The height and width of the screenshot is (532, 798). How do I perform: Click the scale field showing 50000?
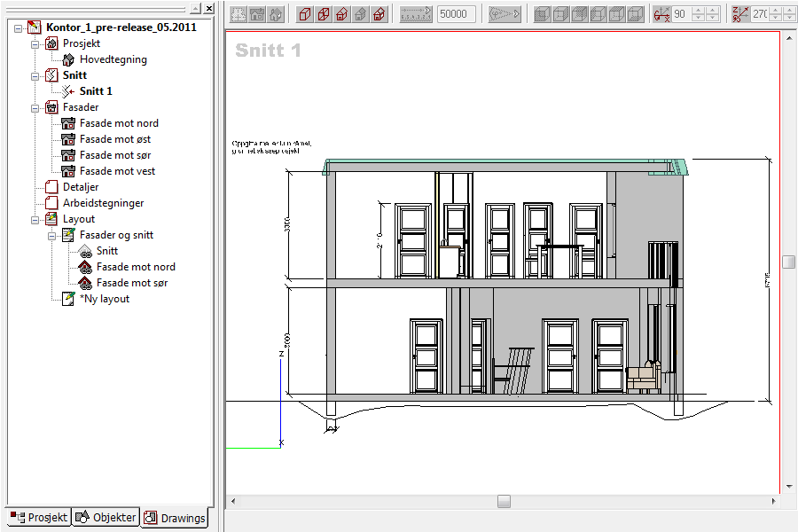(x=457, y=14)
